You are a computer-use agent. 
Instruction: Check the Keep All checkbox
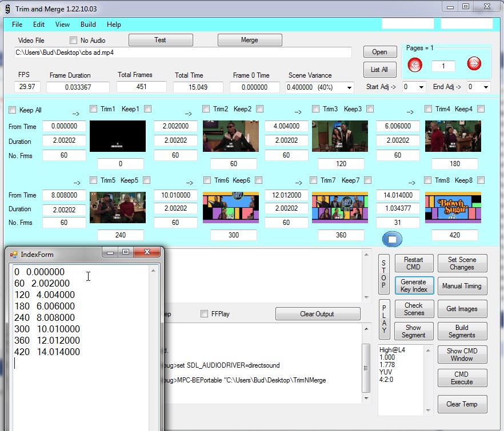click(12, 110)
